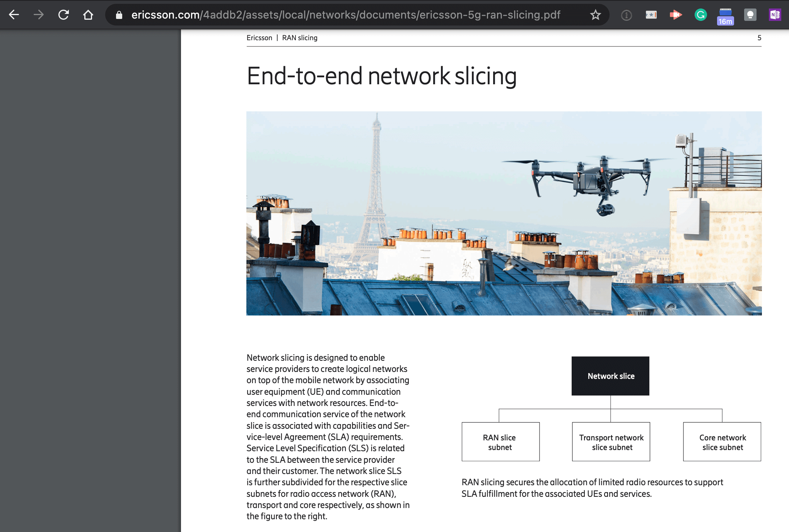Viewport: 789px width, 532px height.
Task: Open the 16m timer extension
Action: (x=725, y=17)
